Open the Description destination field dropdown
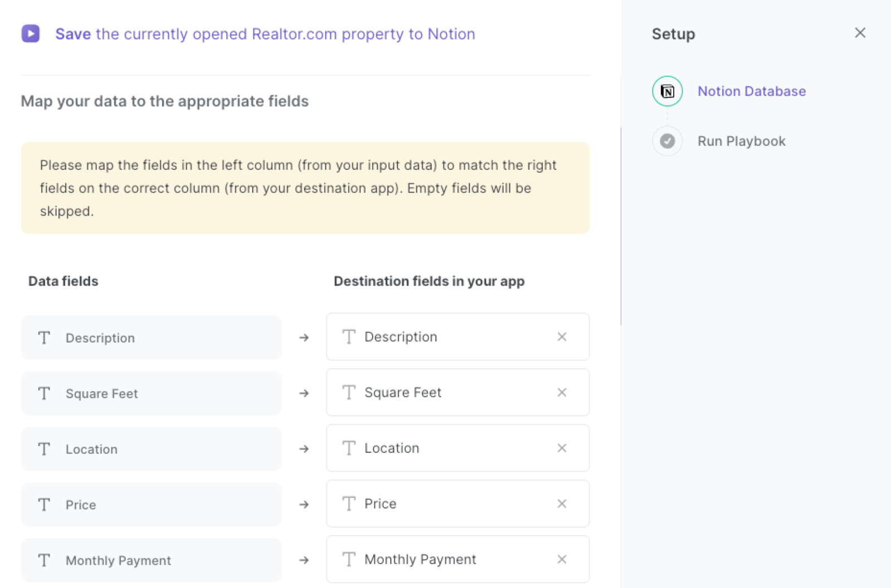 pos(457,337)
